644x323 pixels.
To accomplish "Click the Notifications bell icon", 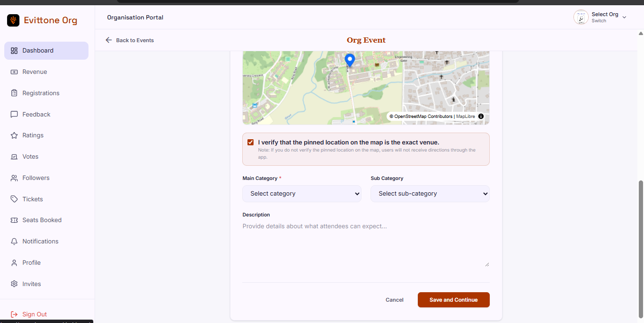I will [x=14, y=242].
